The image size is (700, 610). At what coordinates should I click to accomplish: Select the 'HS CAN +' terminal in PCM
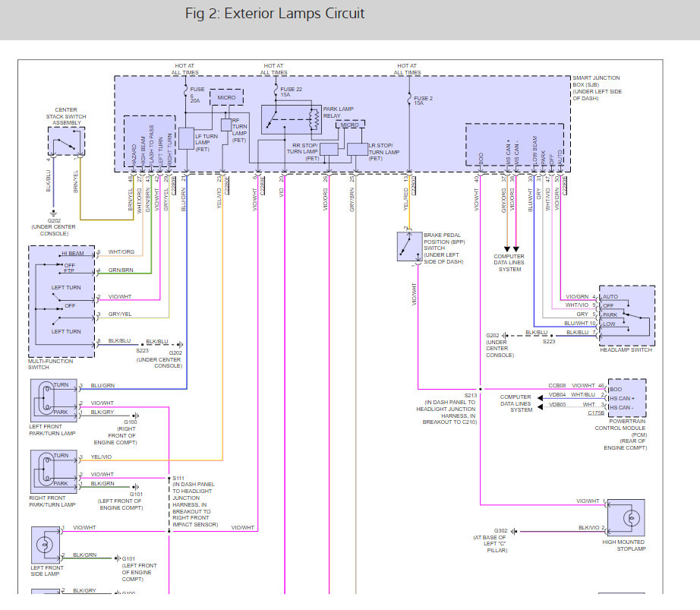tap(622, 398)
